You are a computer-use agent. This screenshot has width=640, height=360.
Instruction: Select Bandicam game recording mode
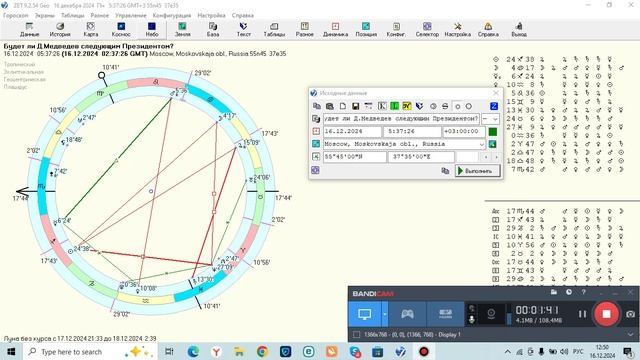407,314
